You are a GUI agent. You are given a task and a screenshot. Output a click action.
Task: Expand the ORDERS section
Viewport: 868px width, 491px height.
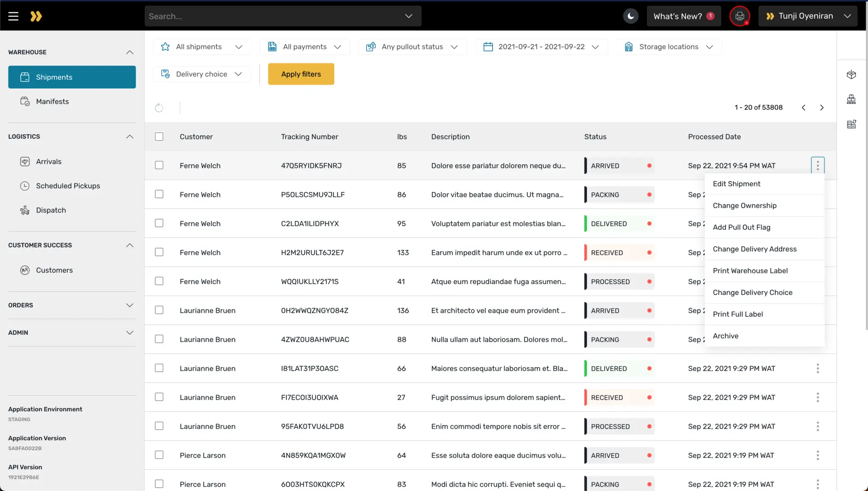tap(130, 305)
